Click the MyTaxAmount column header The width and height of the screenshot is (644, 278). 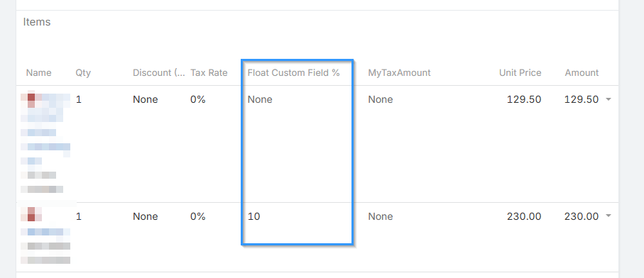[399, 73]
